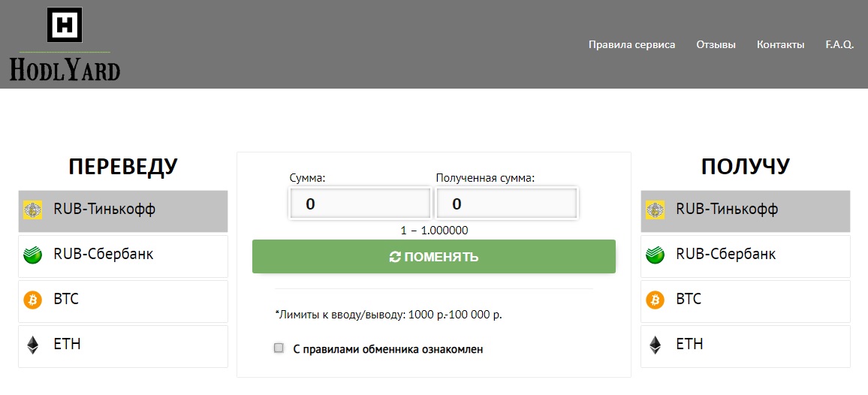
Task: Click the Полученная сумма input field
Action: (506, 204)
